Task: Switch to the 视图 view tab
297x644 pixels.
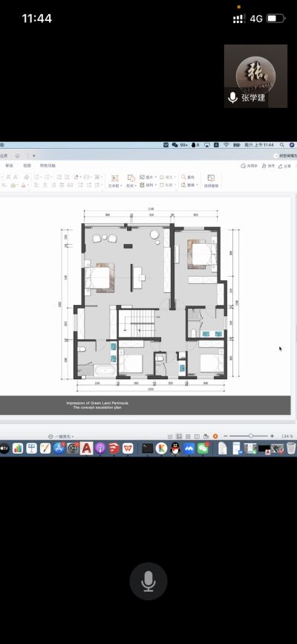Action: tap(27, 166)
